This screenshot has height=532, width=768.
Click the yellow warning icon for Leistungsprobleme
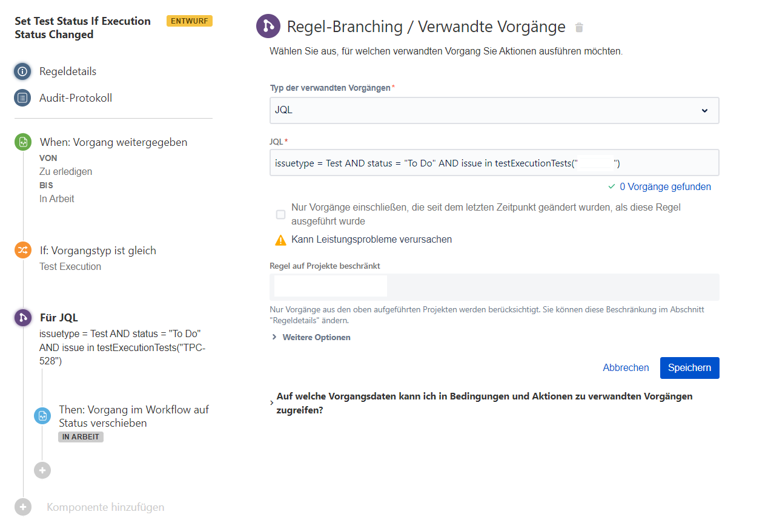(280, 240)
